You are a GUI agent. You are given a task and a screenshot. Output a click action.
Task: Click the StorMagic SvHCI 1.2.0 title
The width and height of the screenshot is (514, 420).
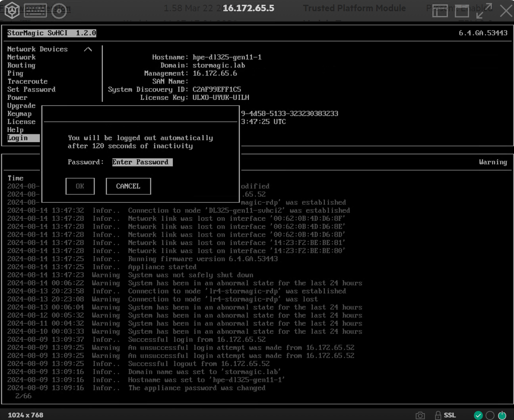tap(52, 33)
